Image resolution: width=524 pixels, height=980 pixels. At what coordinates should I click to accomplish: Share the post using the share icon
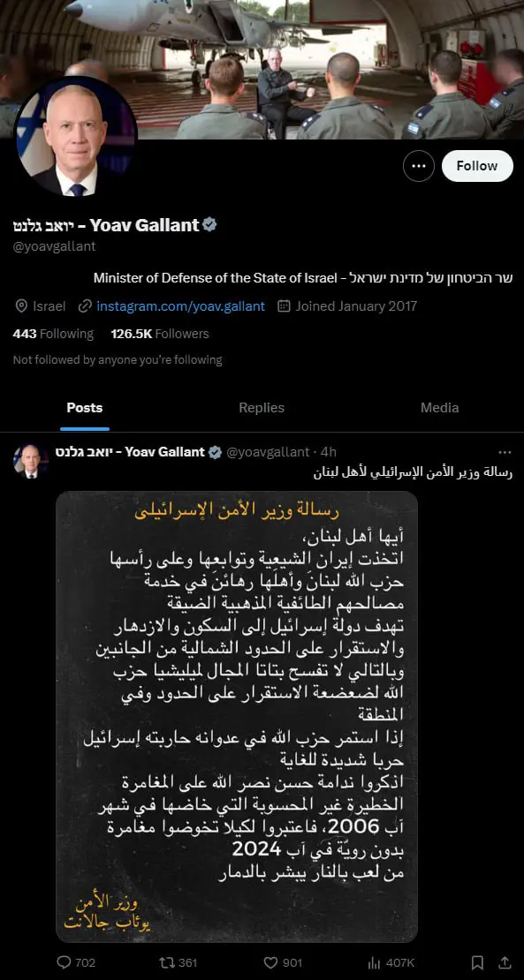[x=508, y=962]
